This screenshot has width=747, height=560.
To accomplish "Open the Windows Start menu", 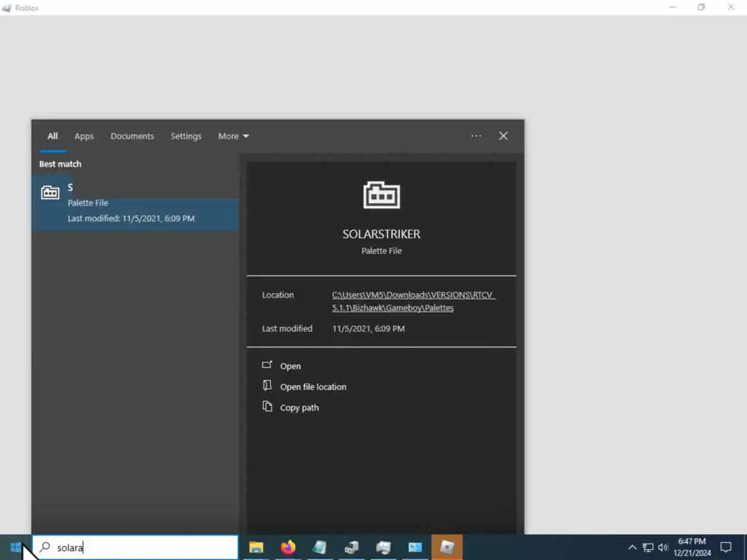I will (x=16, y=548).
